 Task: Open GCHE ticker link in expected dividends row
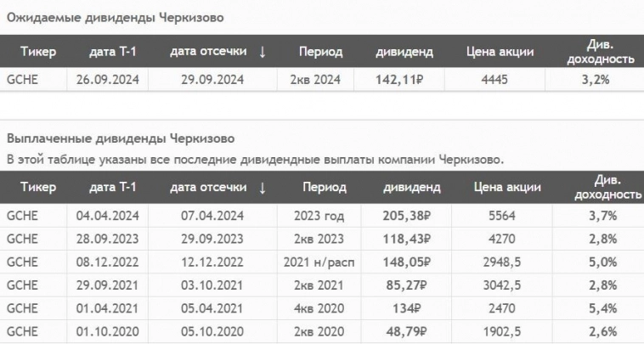click(x=22, y=79)
